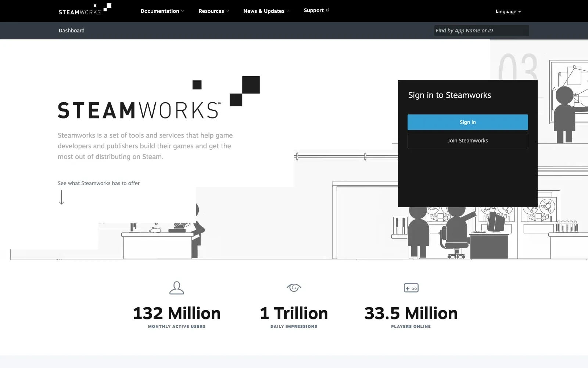Image resolution: width=588 pixels, height=368 pixels.
Task: Expand the language selector
Action: click(x=508, y=12)
